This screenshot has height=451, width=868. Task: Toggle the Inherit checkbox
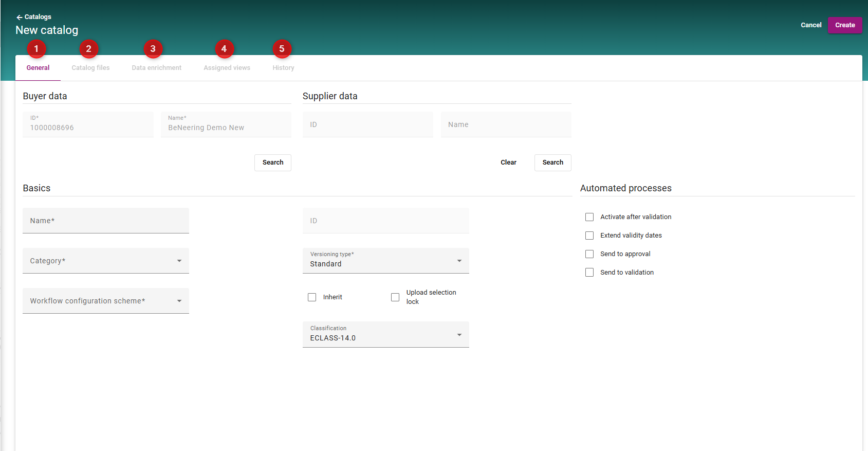tap(312, 297)
